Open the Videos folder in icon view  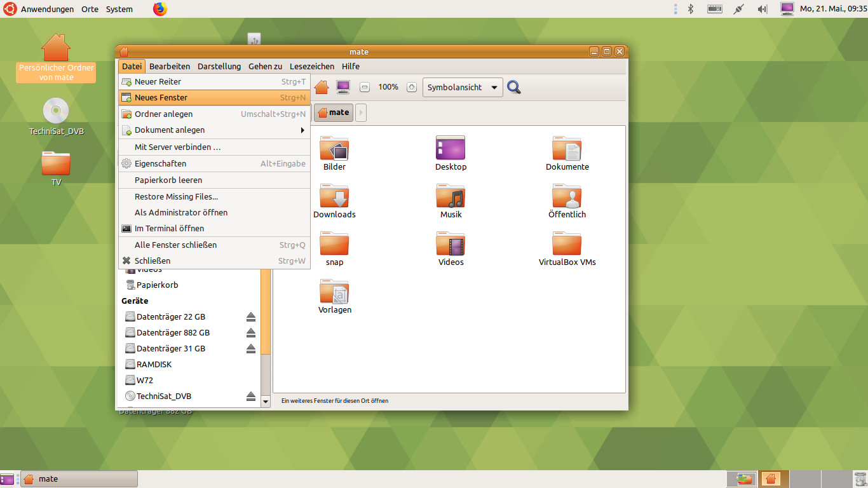click(x=451, y=248)
